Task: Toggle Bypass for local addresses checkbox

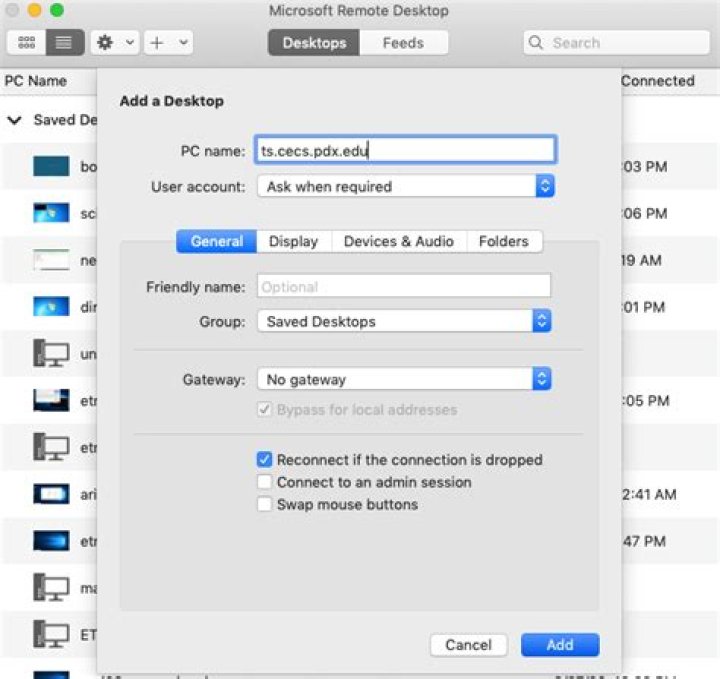Action: [x=264, y=409]
